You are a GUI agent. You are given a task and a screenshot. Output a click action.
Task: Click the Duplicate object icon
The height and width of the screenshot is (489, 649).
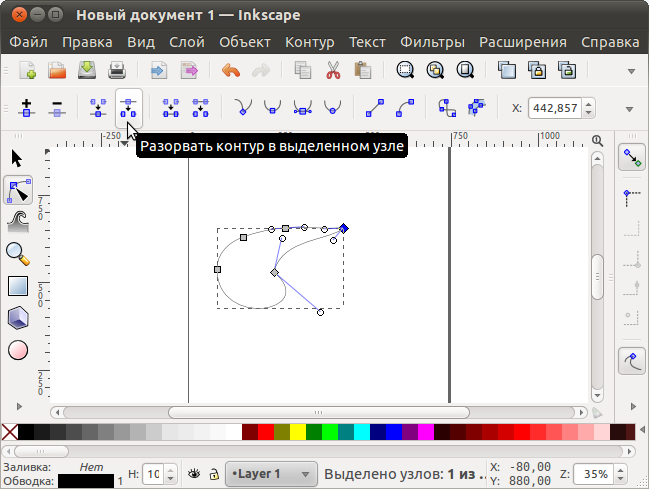pyautogui.click(x=507, y=70)
